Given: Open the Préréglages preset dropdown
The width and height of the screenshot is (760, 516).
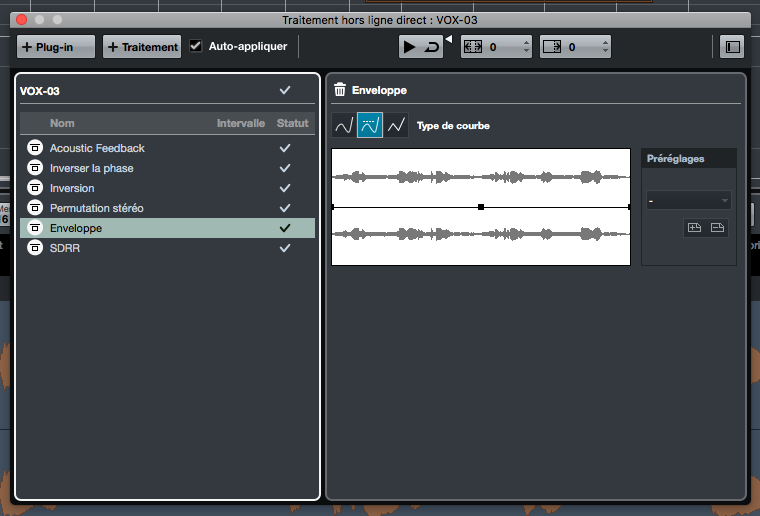Looking at the screenshot, I should (688, 201).
